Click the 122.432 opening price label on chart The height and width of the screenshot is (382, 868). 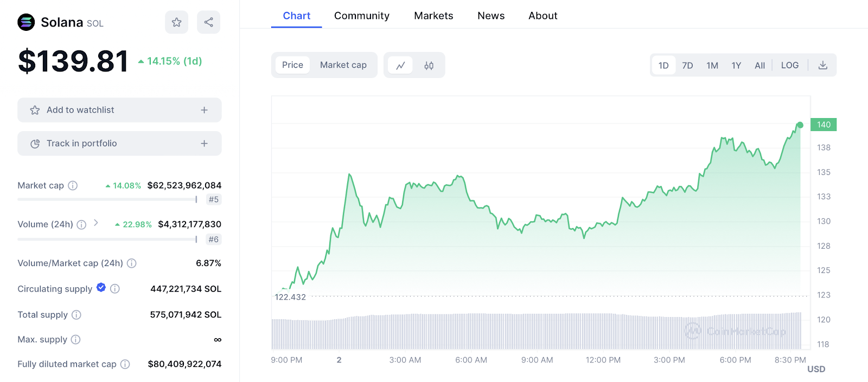(290, 297)
